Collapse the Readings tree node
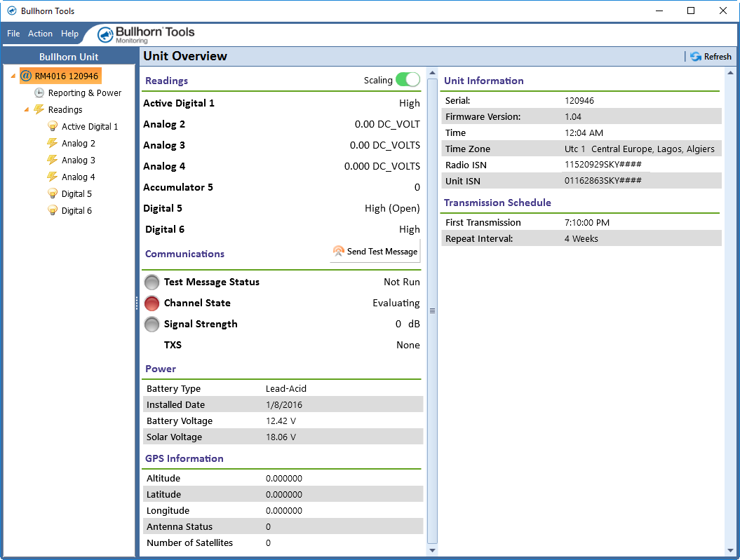 pos(27,110)
